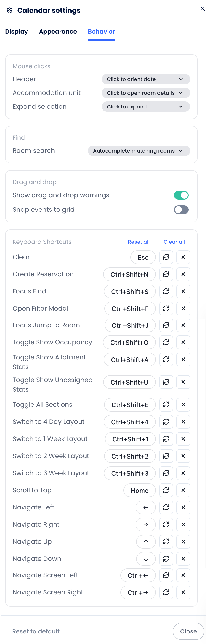Disable Show drag and drop warnings toggle
This screenshot has width=206, height=644.
(181, 195)
